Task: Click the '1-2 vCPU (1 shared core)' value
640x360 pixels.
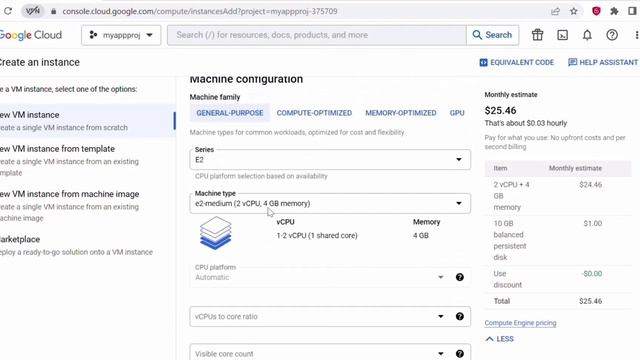Action: point(317,236)
